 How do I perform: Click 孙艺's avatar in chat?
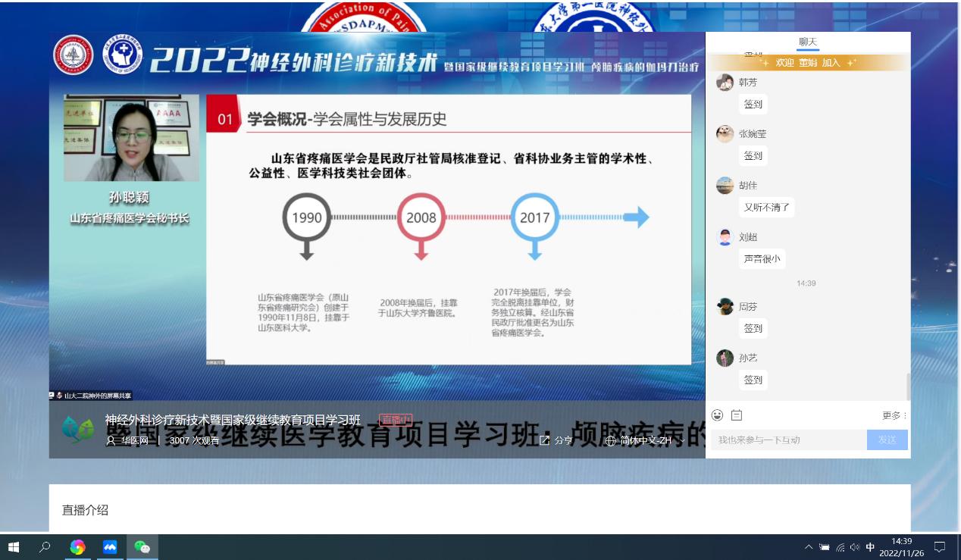tap(725, 358)
